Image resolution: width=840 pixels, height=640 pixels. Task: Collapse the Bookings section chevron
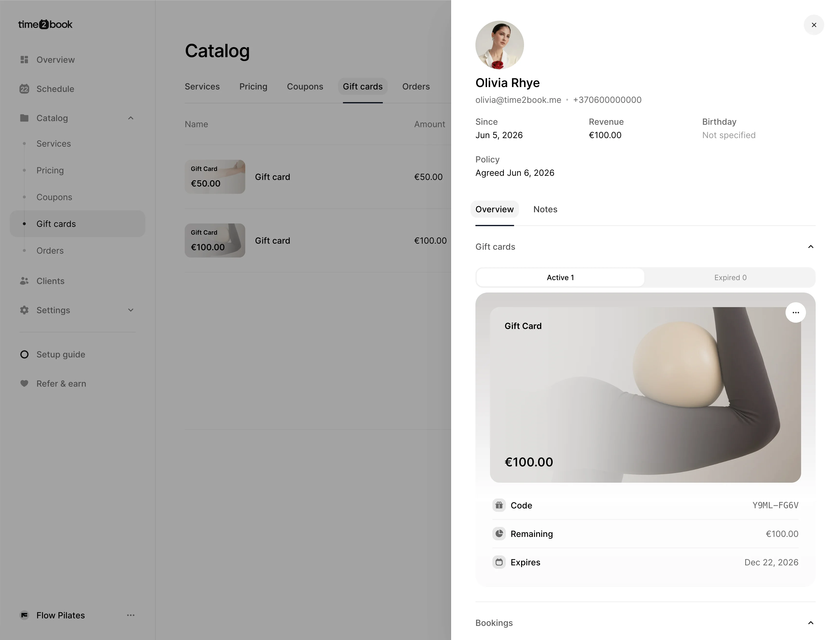[x=811, y=623]
